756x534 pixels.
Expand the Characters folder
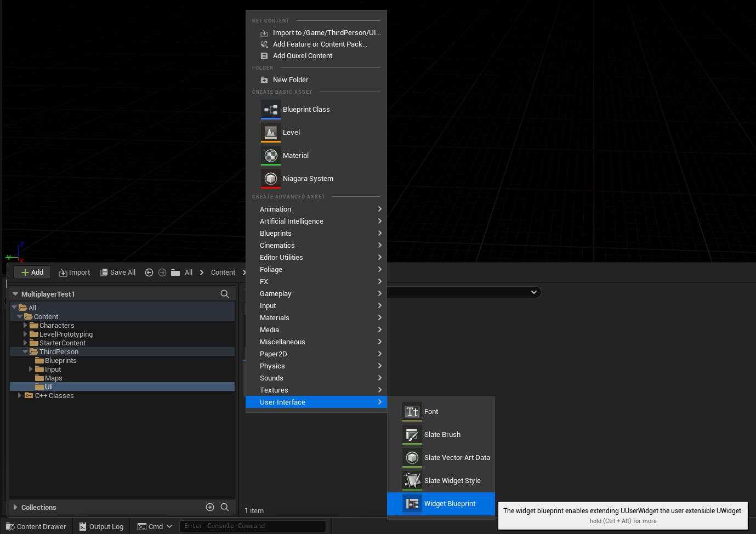point(25,325)
